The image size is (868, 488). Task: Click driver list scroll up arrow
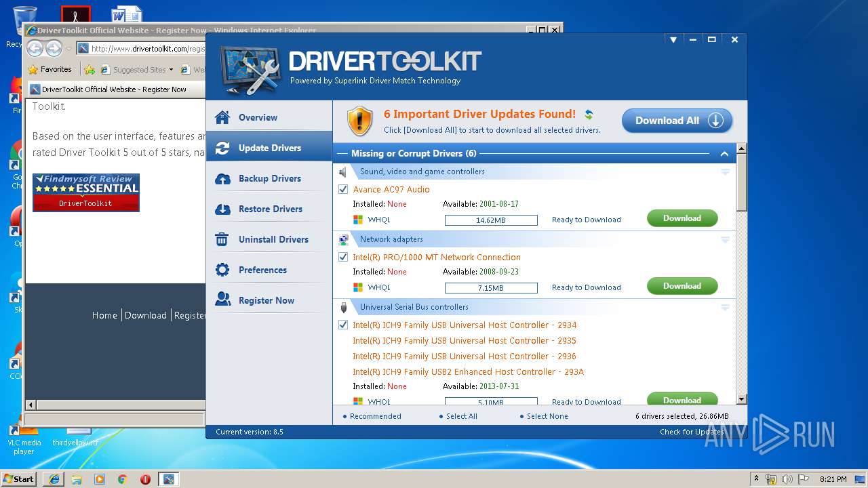(x=742, y=148)
